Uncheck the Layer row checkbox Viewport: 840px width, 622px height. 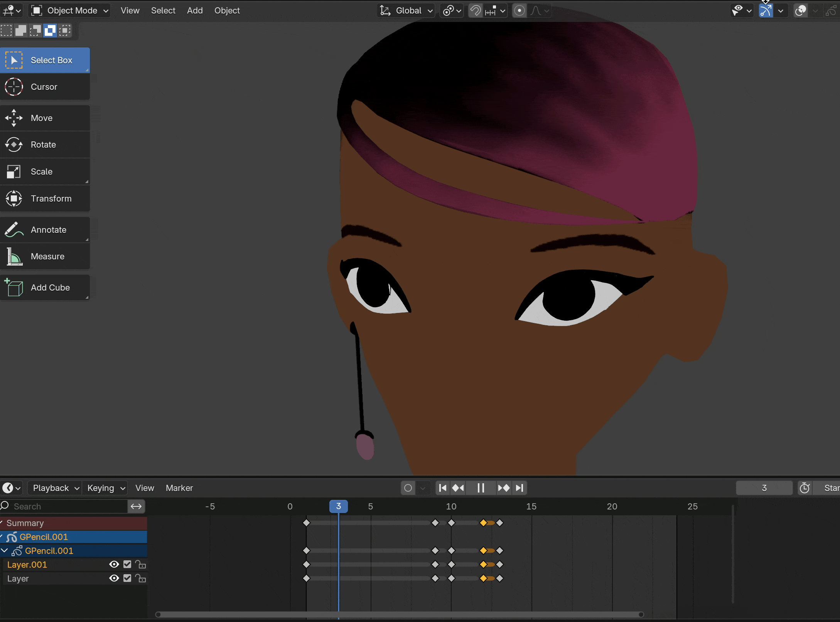(127, 578)
